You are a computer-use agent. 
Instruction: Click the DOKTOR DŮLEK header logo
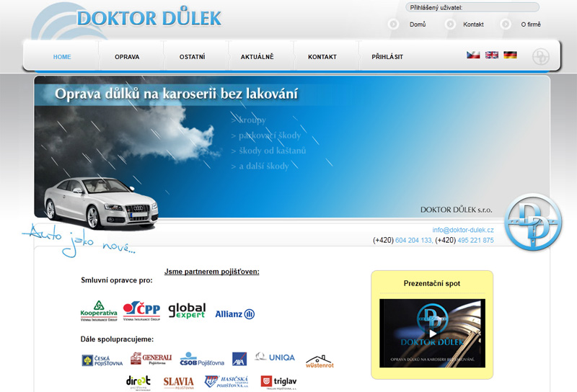point(149,18)
